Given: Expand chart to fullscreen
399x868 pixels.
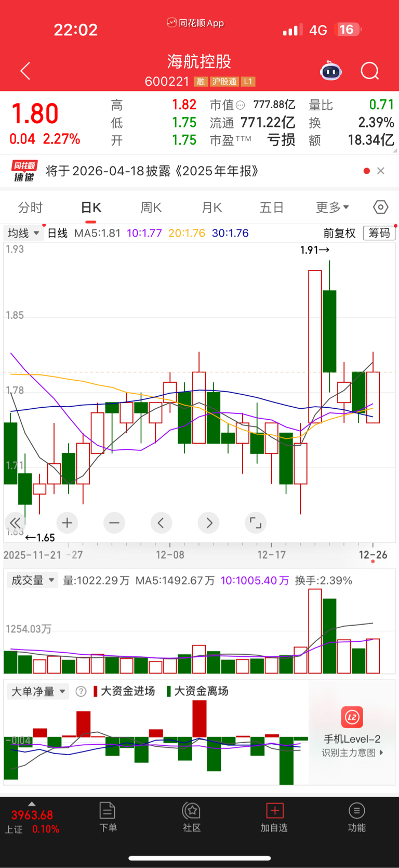Looking at the screenshot, I should pos(256,523).
